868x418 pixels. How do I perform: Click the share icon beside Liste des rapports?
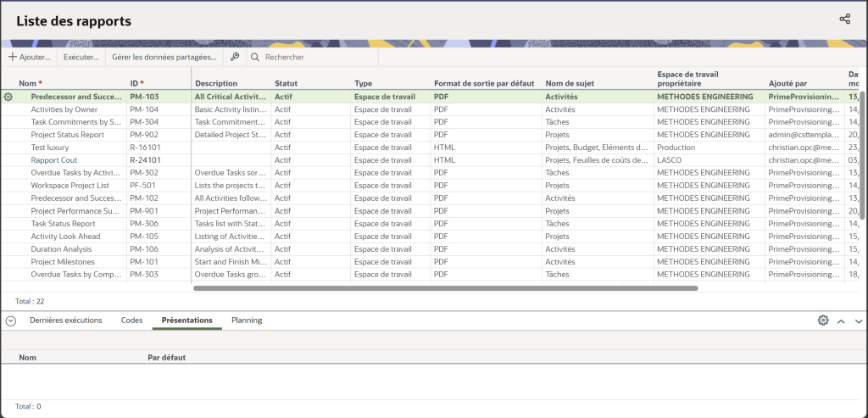844,20
